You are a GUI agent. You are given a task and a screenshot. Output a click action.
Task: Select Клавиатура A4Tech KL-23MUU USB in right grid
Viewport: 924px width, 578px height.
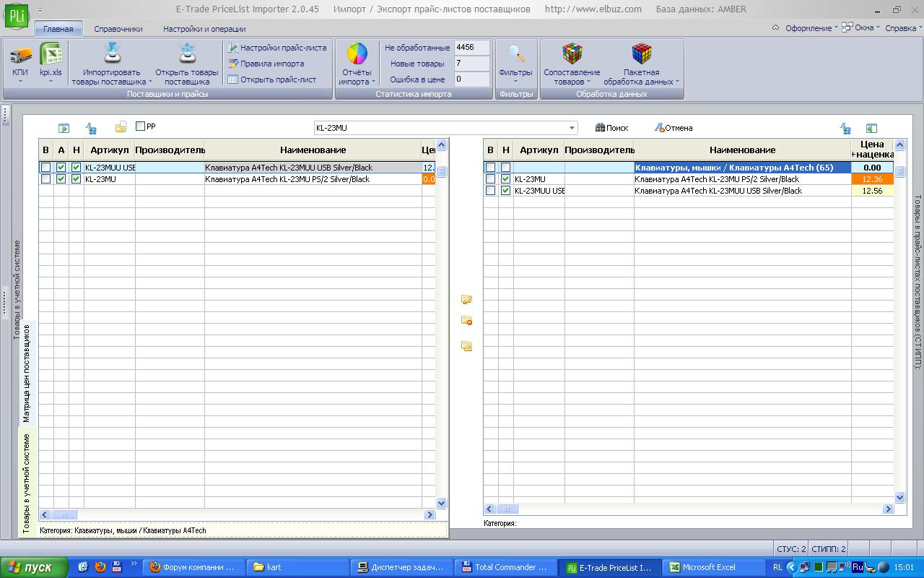click(742, 191)
